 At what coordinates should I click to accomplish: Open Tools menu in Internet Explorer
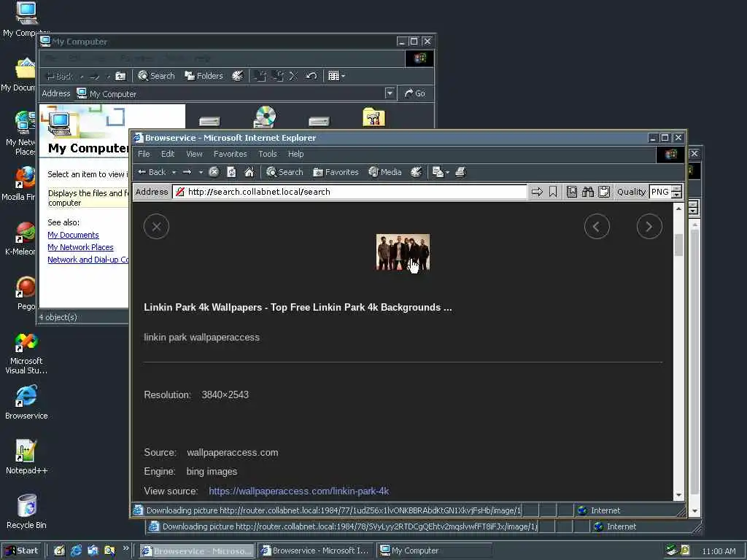[267, 154]
